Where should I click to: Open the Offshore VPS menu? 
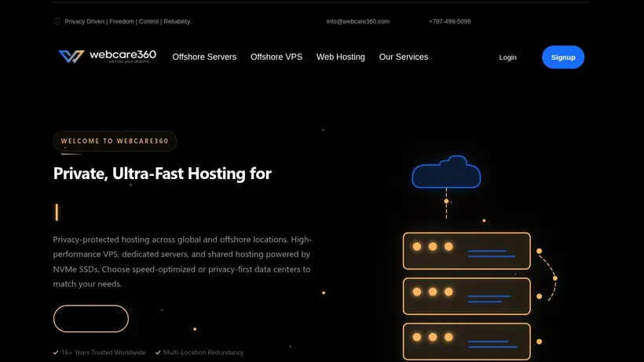coord(276,57)
